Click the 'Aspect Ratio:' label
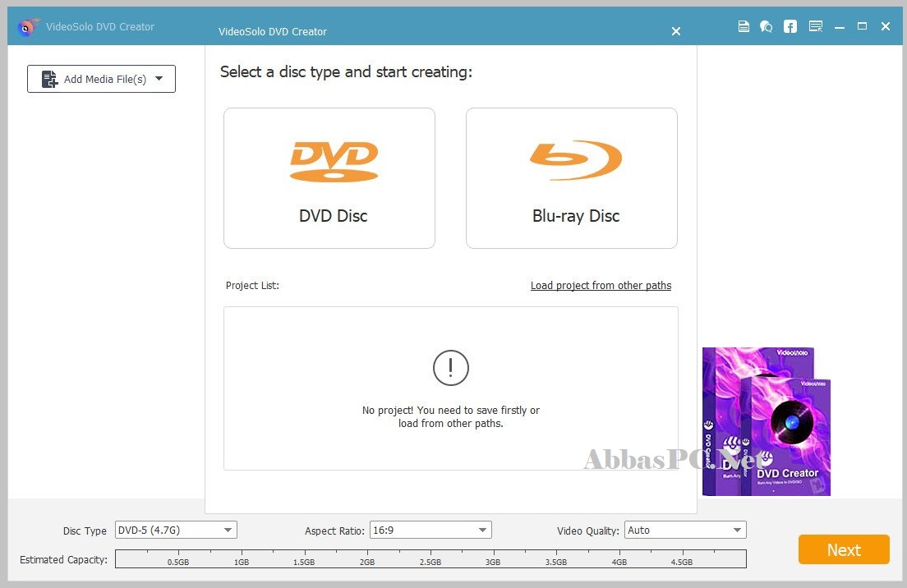Image resolution: width=907 pixels, height=588 pixels. coord(334,531)
